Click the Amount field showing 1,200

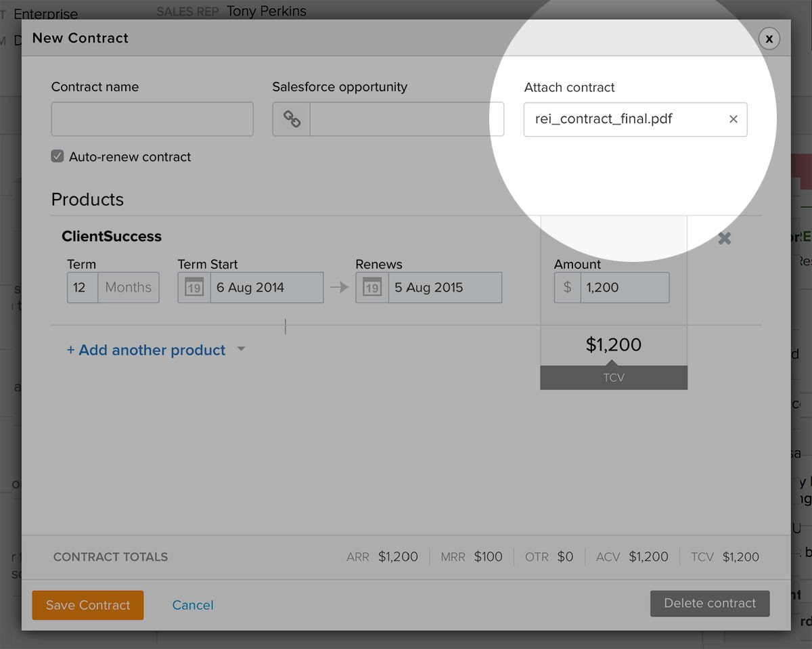coord(625,287)
